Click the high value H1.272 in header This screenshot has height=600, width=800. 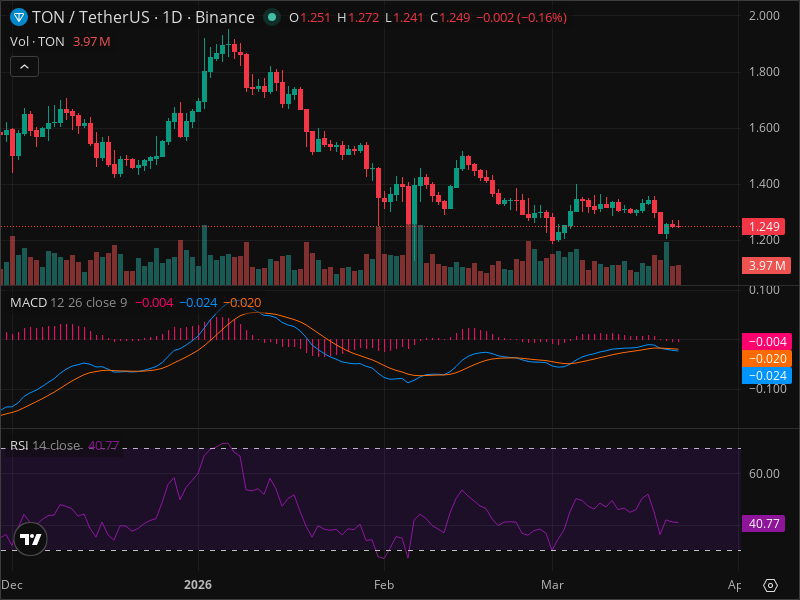[358, 18]
